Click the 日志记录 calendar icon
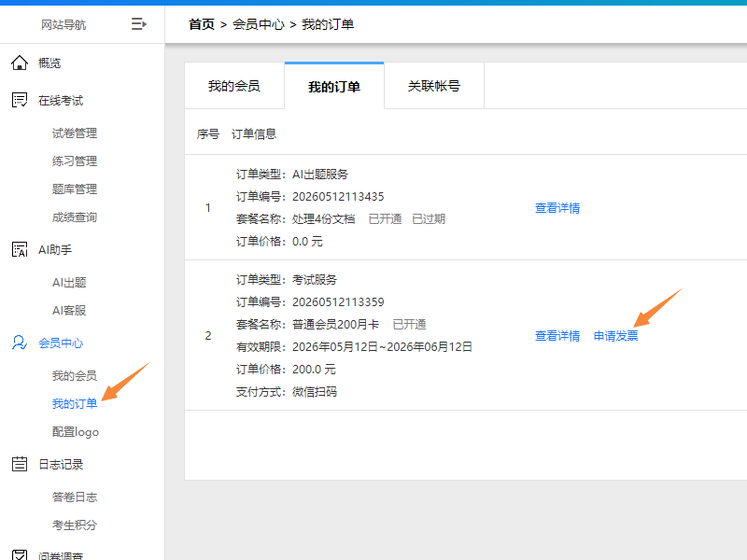This screenshot has height=560, width=747. click(x=20, y=464)
